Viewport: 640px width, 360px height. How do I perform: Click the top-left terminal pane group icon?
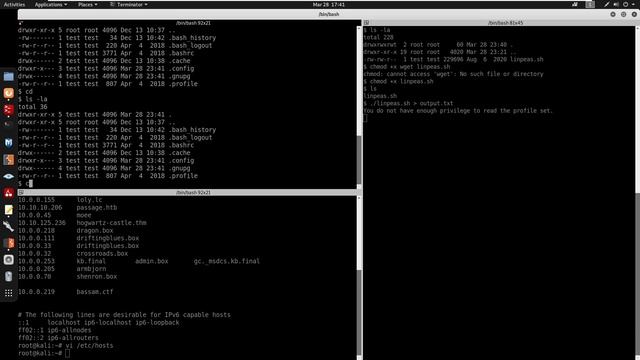point(21,23)
